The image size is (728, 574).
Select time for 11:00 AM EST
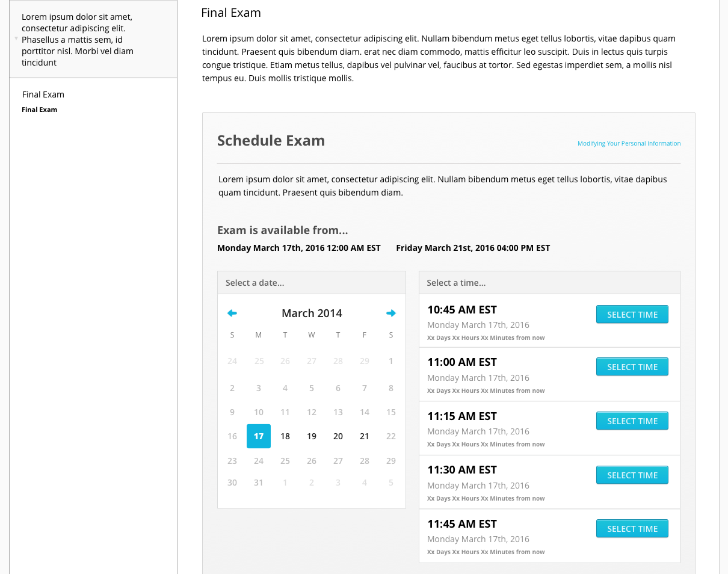[632, 367]
